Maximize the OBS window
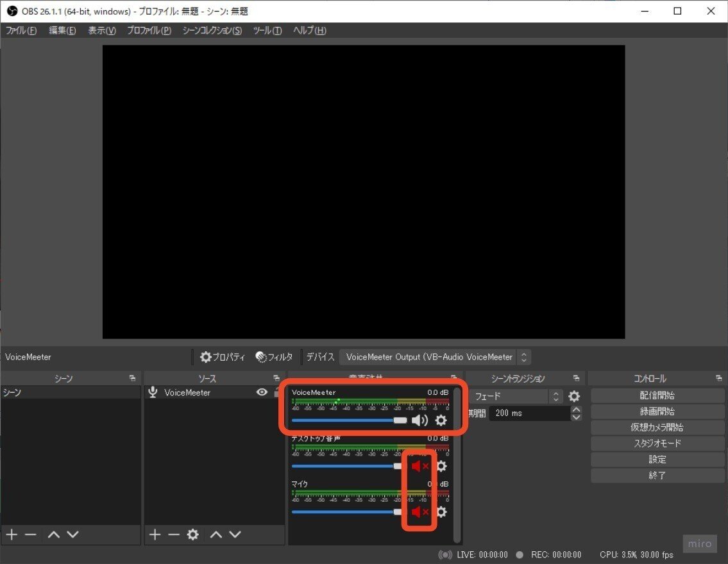728x564 pixels. coord(677,11)
